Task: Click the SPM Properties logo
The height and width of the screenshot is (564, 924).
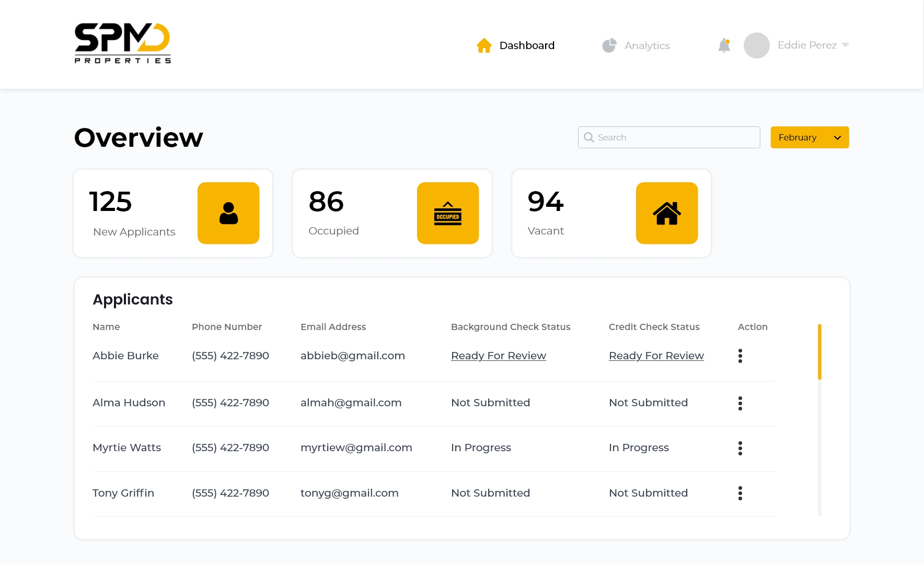Action: 122,43
